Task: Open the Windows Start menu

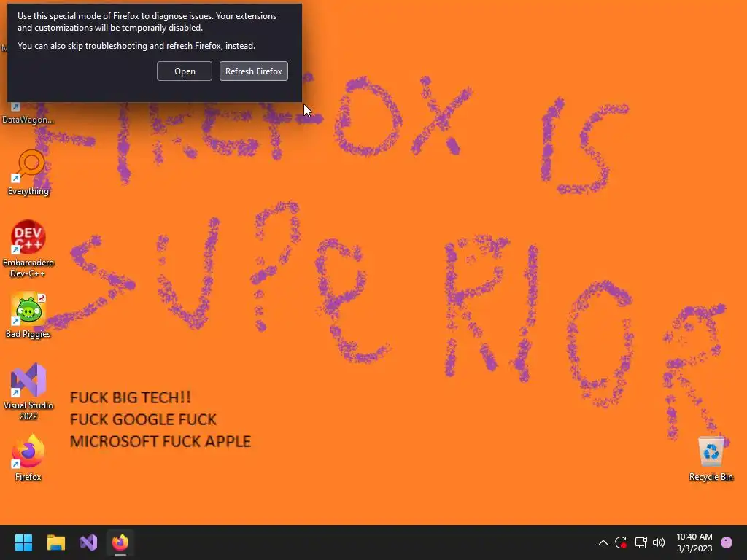Action: [23, 542]
